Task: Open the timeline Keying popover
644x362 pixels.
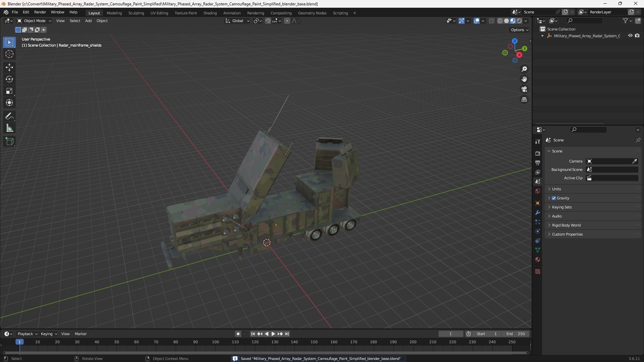Action: coord(49,334)
